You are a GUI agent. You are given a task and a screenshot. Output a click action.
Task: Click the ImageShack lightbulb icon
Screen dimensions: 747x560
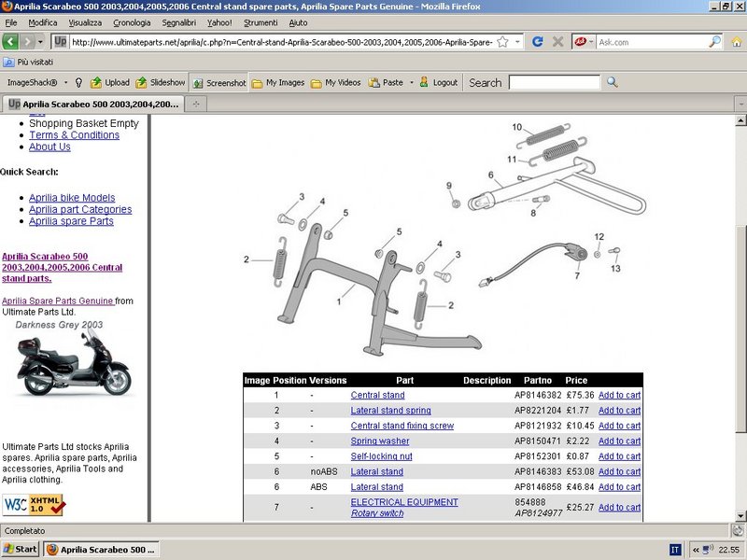(78, 82)
